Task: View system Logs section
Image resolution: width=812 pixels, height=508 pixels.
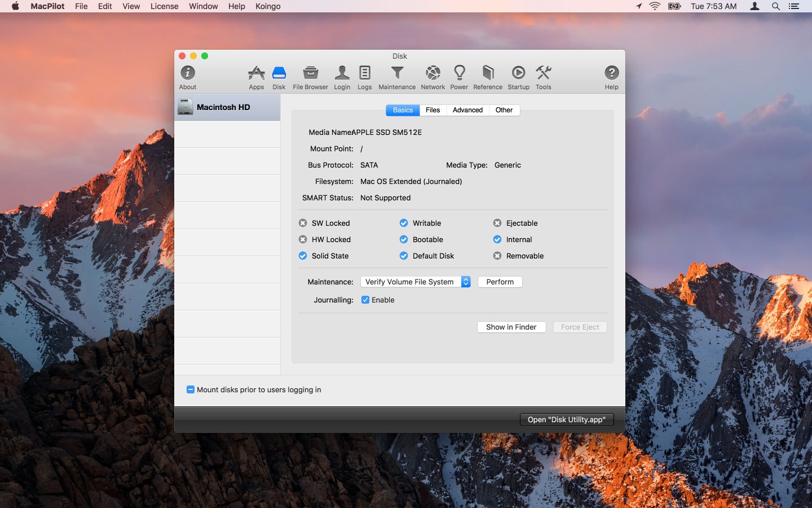Action: (x=364, y=76)
